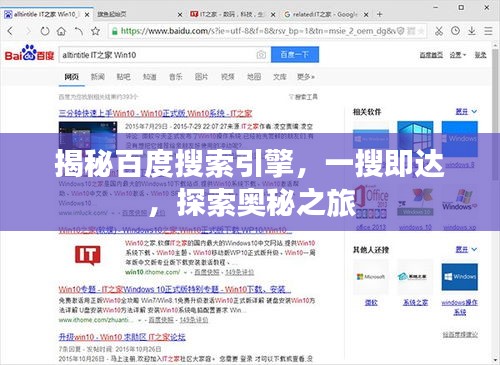Screen dimensions: 500x365
Task: Bookmark the page with the star icon
Action: click(x=96, y=31)
